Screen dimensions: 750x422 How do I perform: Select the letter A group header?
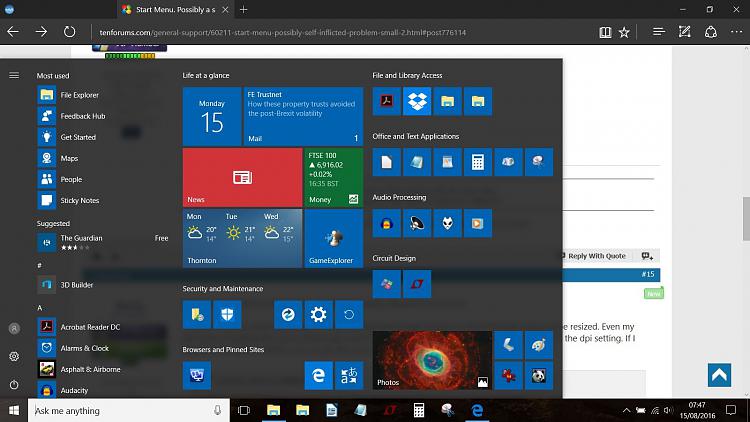click(x=40, y=308)
